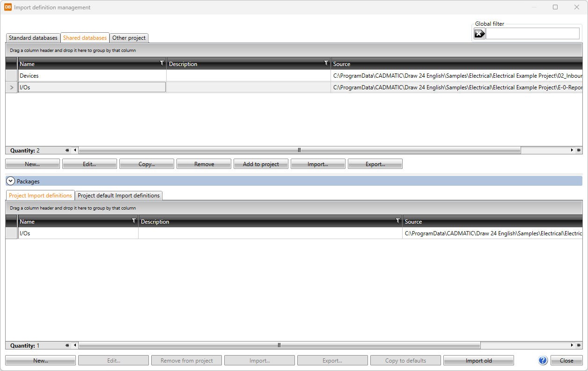Click the blue help question mark icon
The width and height of the screenshot is (588, 371).
[x=543, y=360]
